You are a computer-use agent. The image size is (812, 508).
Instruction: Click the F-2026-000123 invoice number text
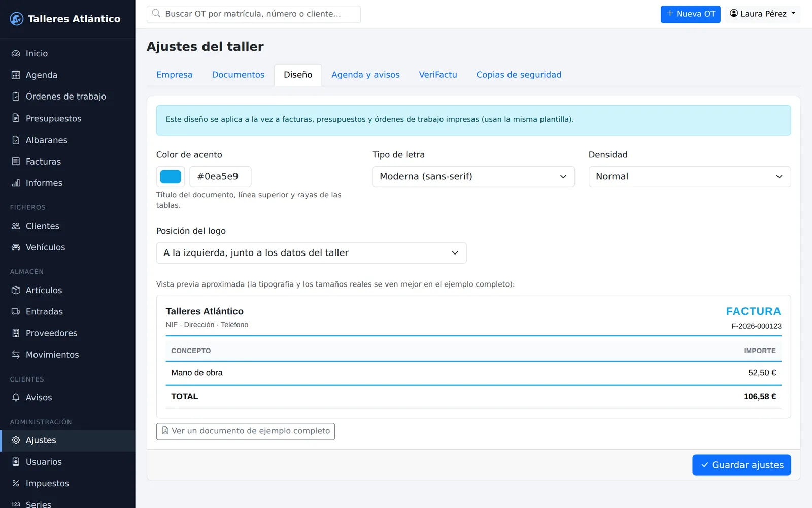(x=756, y=326)
